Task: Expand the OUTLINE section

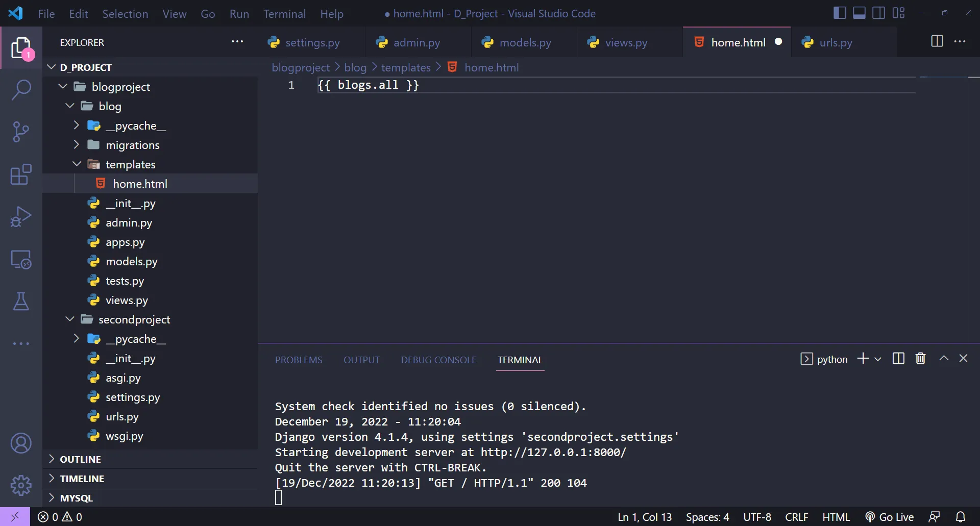Action: pos(150,459)
